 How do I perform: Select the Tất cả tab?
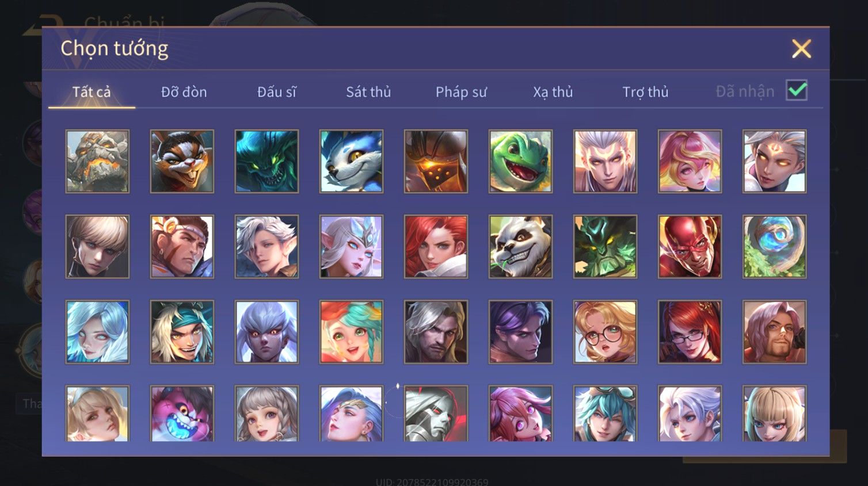tap(92, 92)
